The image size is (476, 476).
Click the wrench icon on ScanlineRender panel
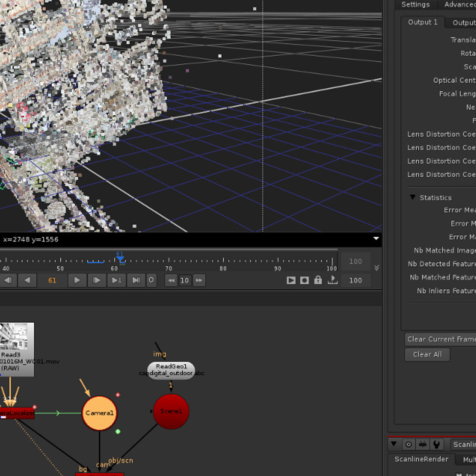point(436,444)
